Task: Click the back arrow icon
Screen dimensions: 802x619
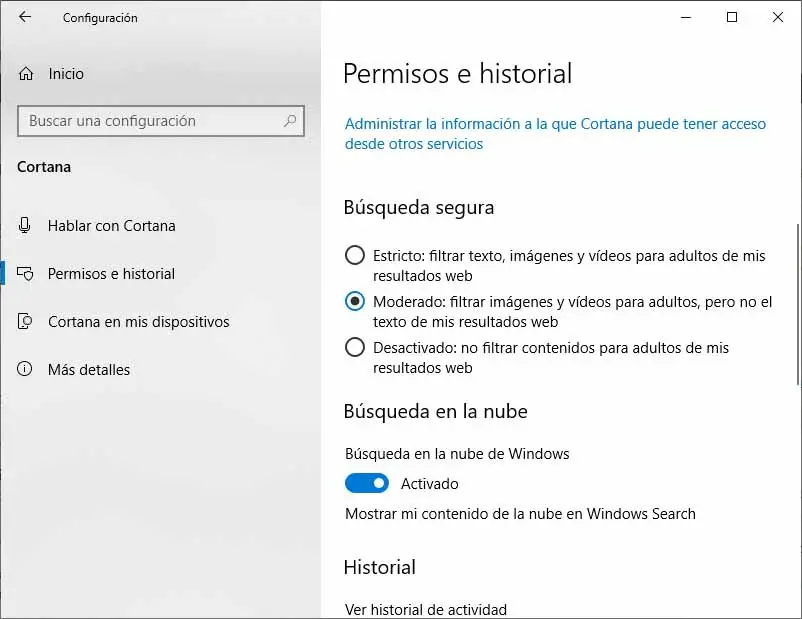Action: point(25,17)
